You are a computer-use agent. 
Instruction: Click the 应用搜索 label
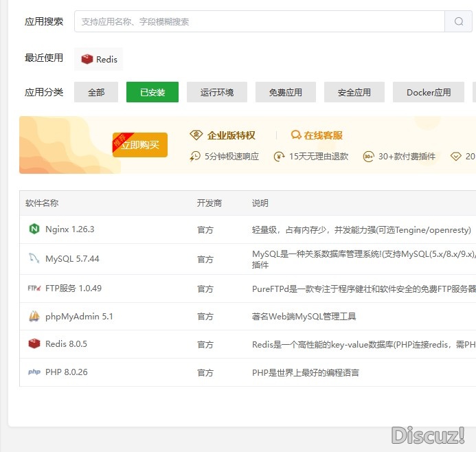click(44, 21)
